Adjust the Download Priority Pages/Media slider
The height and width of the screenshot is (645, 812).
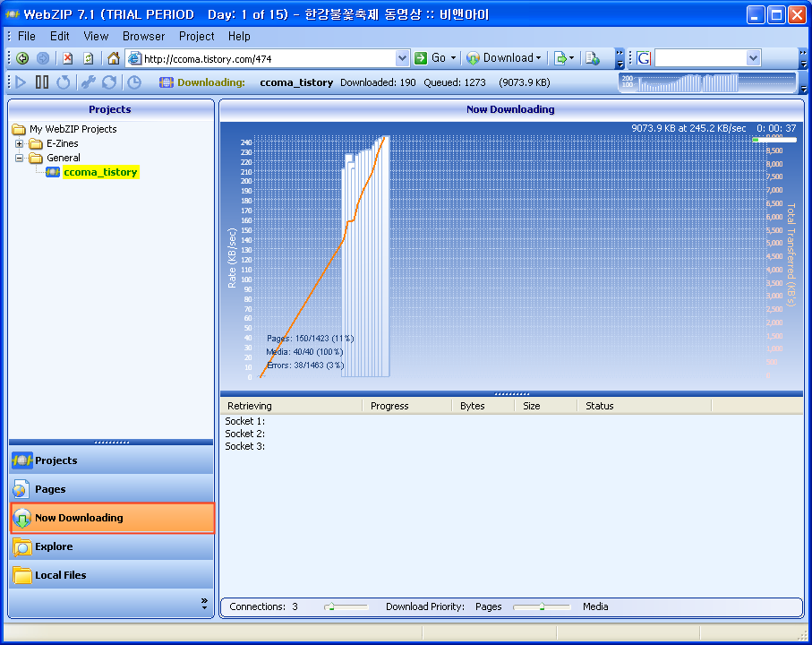coord(542,606)
